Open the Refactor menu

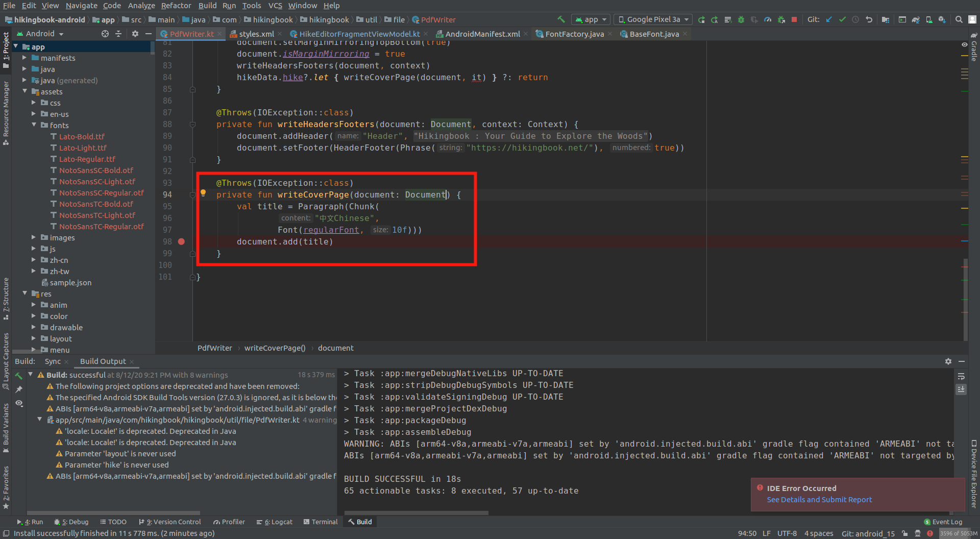pyautogui.click(x=176, y=6)
